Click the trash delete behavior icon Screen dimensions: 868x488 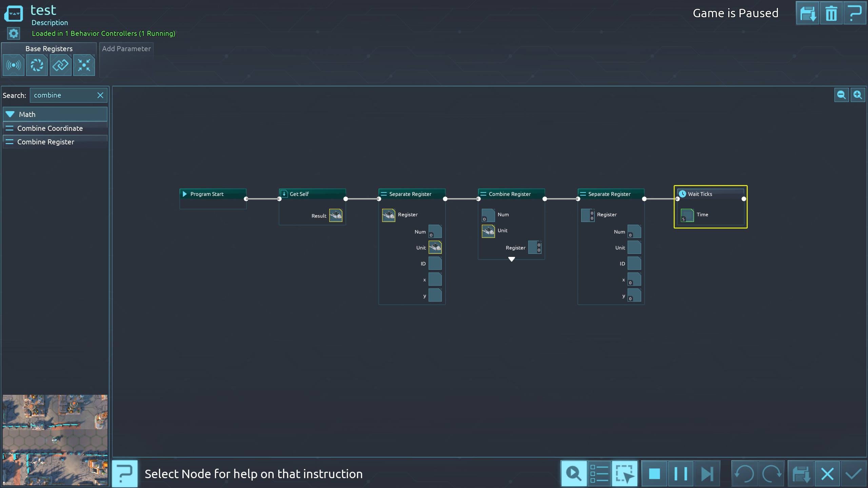tap(831, 14)
